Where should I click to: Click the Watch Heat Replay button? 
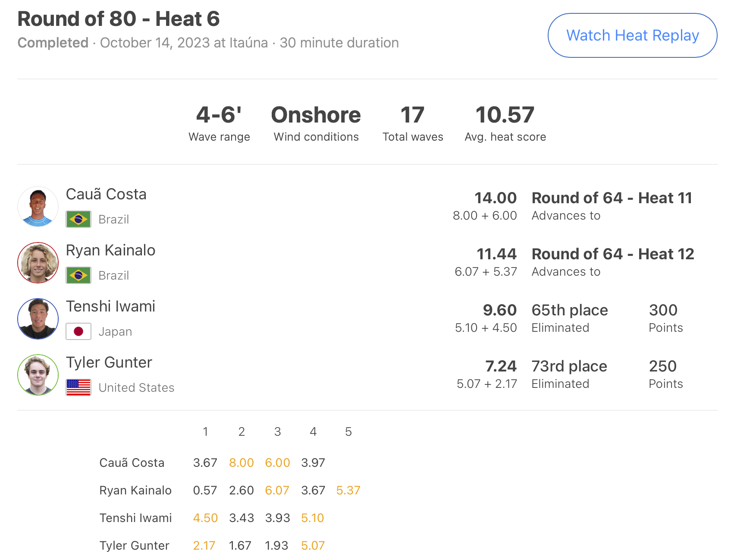click(632, 35)
